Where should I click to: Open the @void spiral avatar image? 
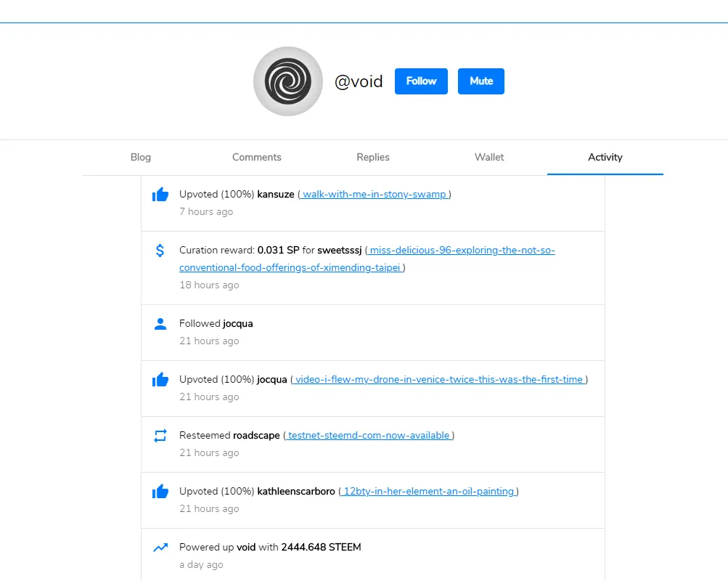click(x=288, y=81)
